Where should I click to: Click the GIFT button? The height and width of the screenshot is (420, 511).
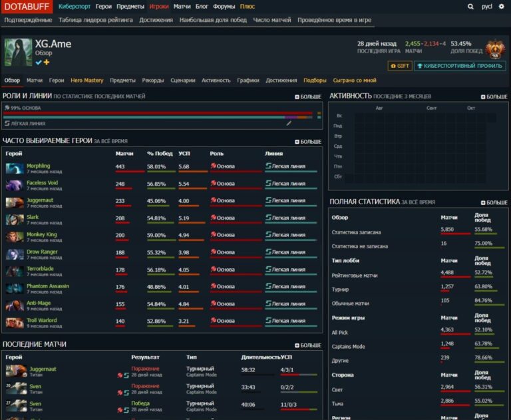tap(399, 66)
